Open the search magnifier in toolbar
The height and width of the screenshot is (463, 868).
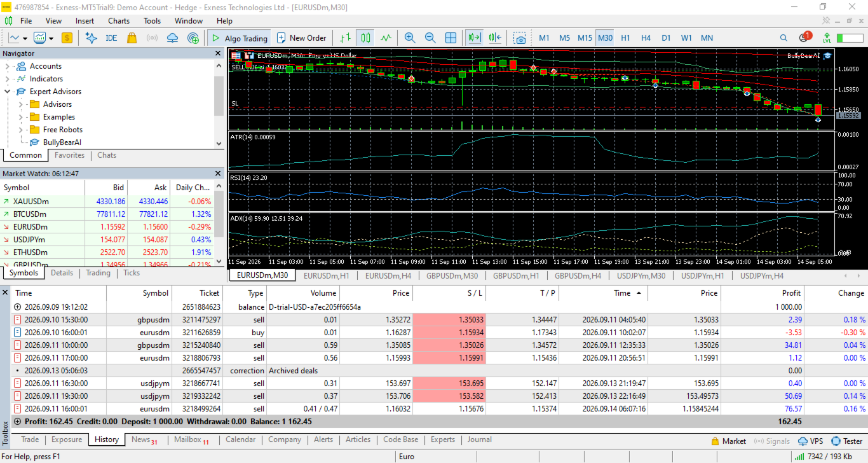[783, 38]
